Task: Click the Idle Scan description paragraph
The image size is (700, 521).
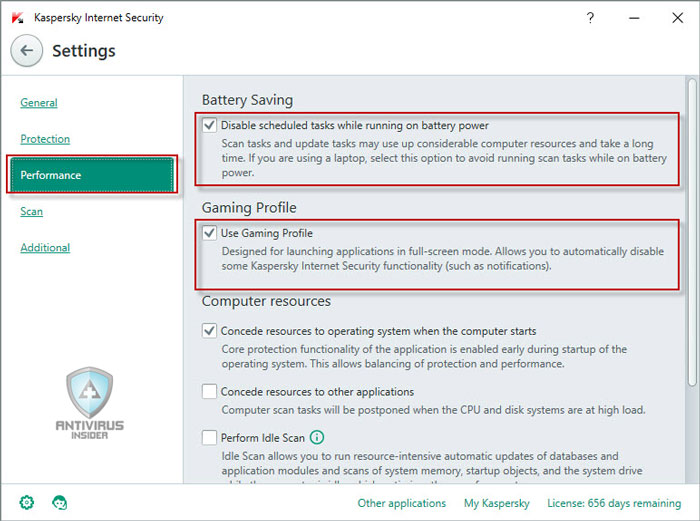Action: [432, 468]
